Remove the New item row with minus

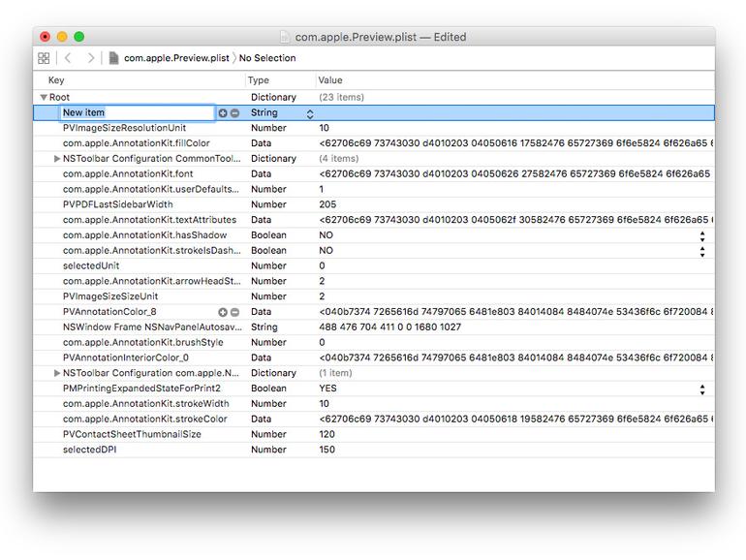(234, 113)
